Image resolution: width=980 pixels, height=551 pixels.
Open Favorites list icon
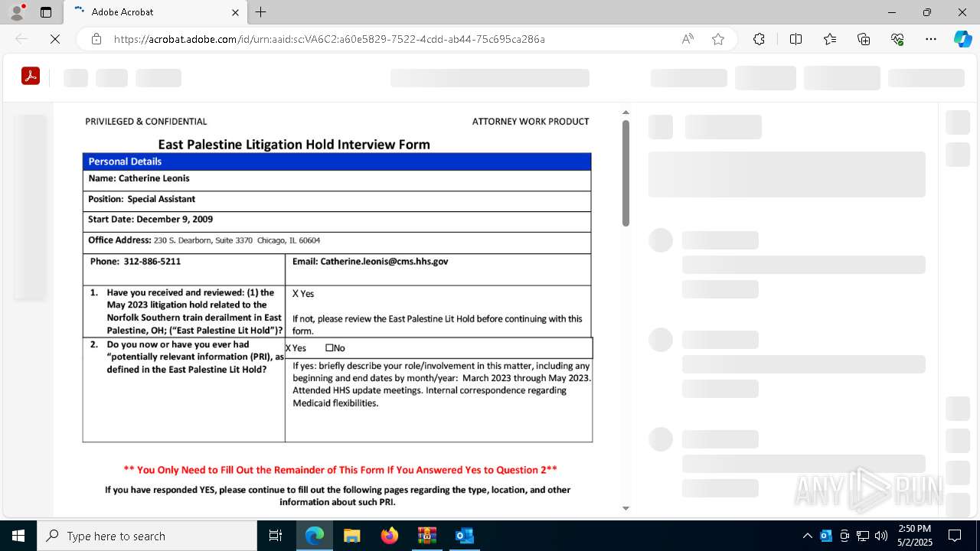click(830, 39)
